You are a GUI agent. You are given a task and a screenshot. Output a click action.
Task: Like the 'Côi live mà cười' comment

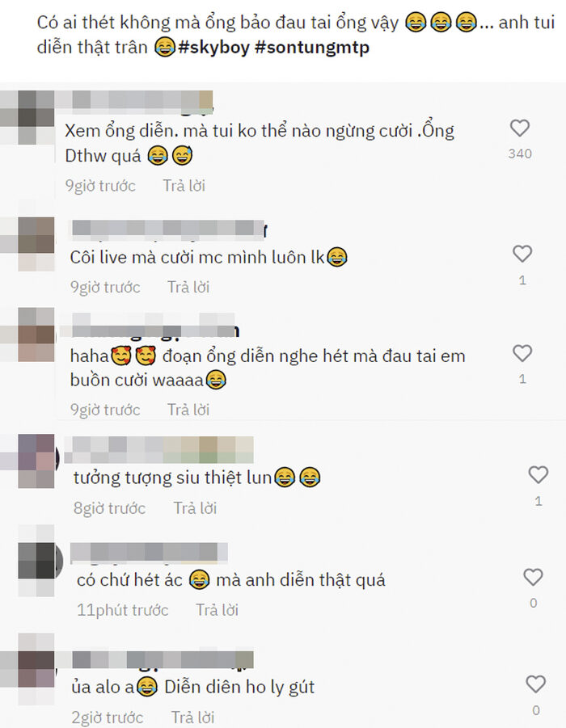click(x=522, y=254)
